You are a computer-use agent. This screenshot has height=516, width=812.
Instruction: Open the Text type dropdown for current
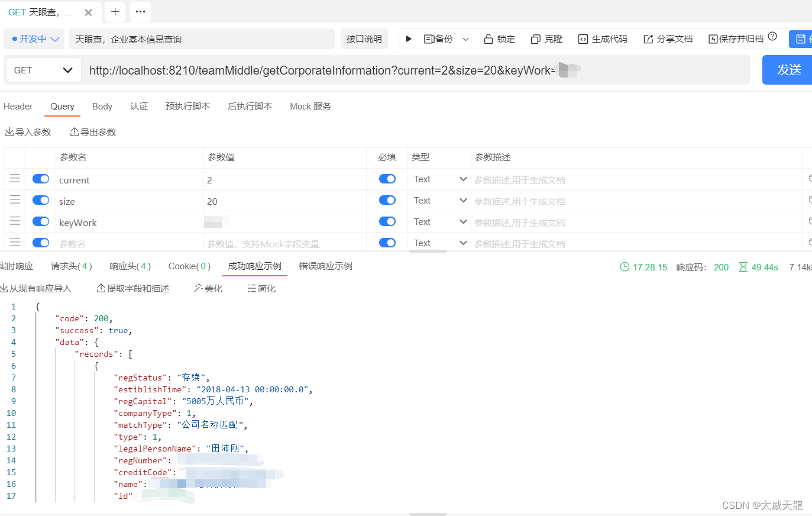pos(439,179)
